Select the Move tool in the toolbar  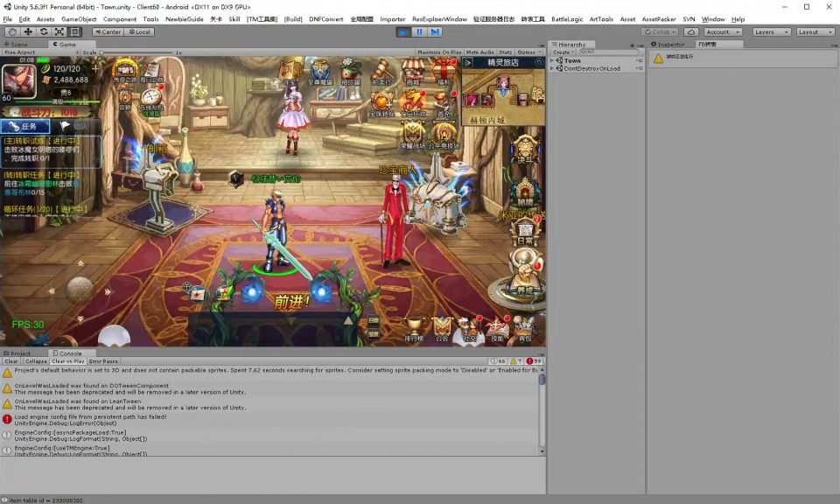click(x=28, y=31)
